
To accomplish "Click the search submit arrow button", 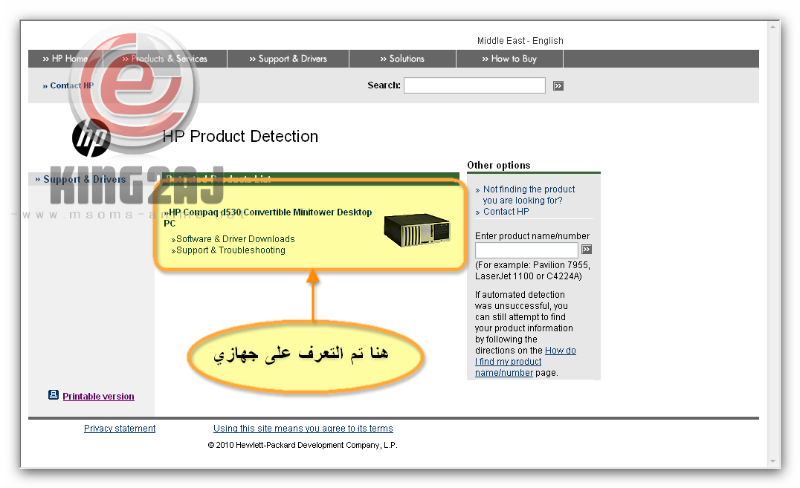I will [x=558, y=86].
